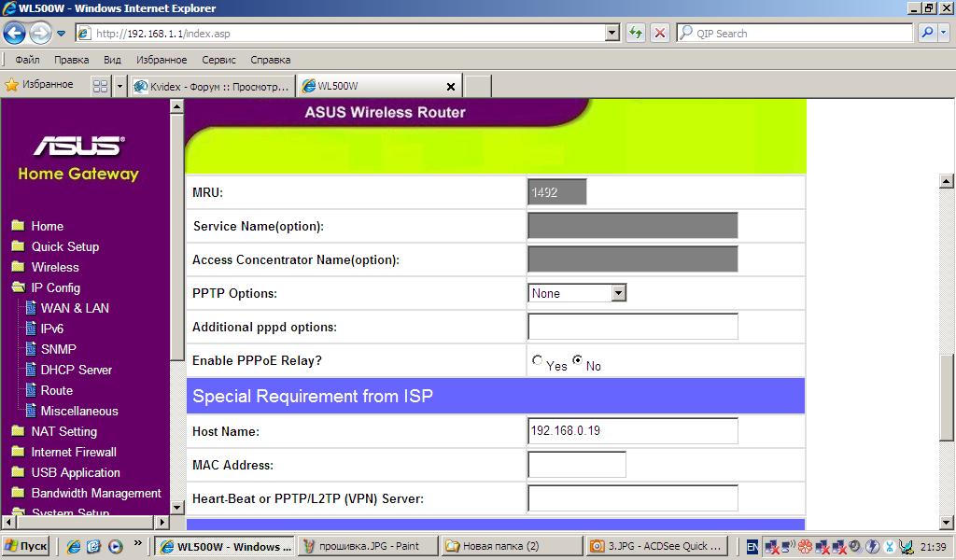Image resolution: width=956 pixels, height=560 pixels.
Task: Click the page vertical scrollbar thumb
Action: (x=947, y=398)
